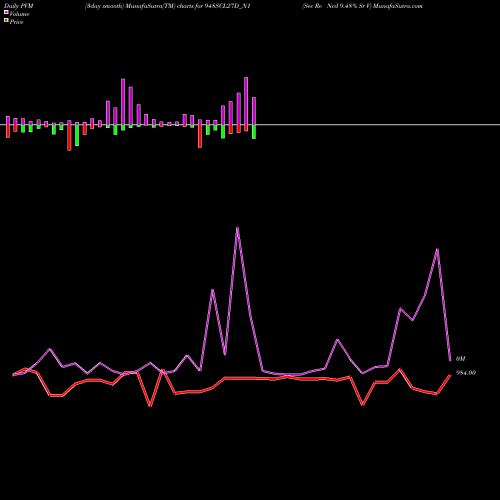Click the MunafaSutra.com watermark text at top right

pos(398,6)
